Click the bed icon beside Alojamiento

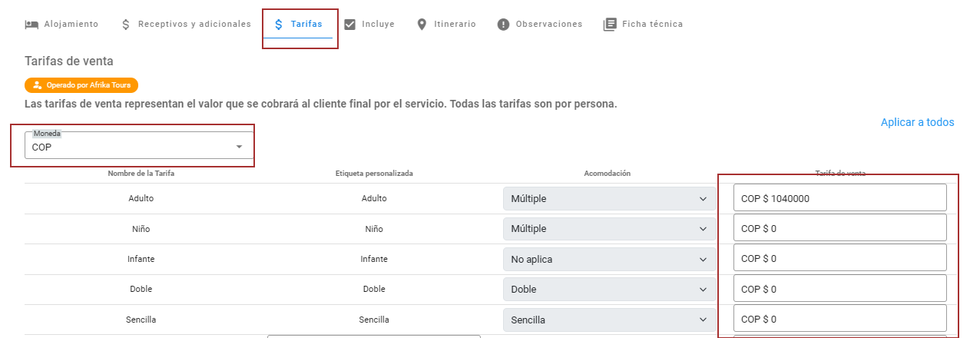coord(31,25)
